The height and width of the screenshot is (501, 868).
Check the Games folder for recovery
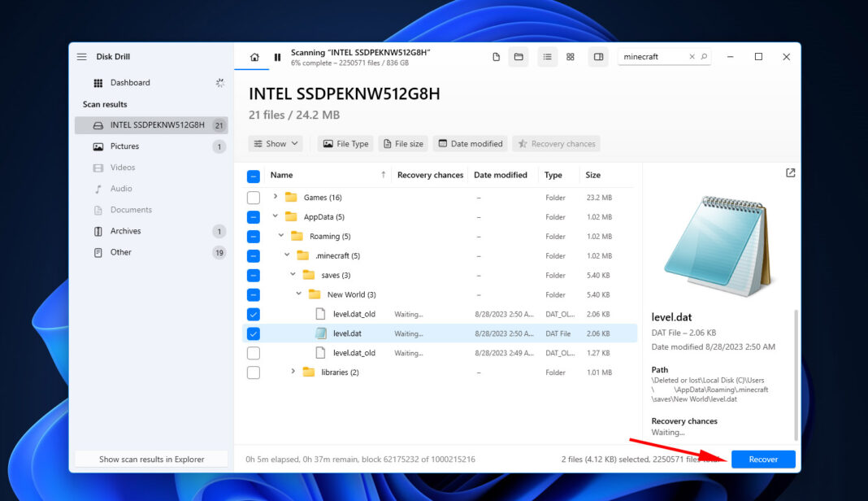click(254, 197)
